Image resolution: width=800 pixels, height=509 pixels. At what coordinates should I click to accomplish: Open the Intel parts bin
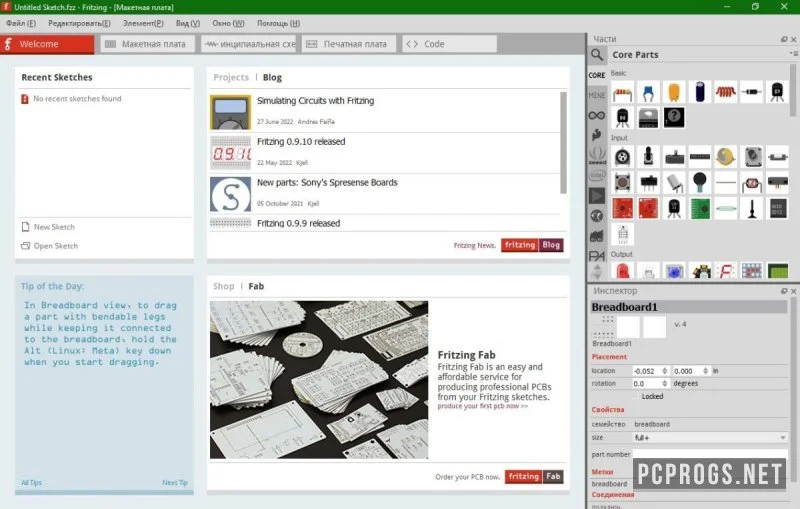[597, 175]
